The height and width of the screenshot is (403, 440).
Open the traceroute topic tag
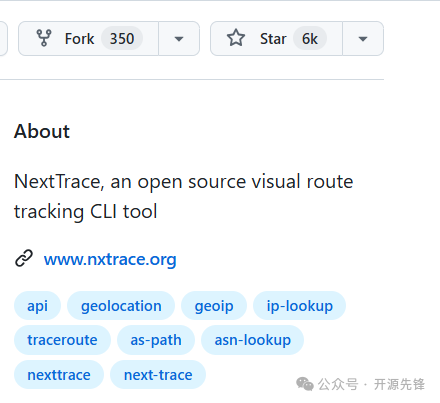pos(62,340)
